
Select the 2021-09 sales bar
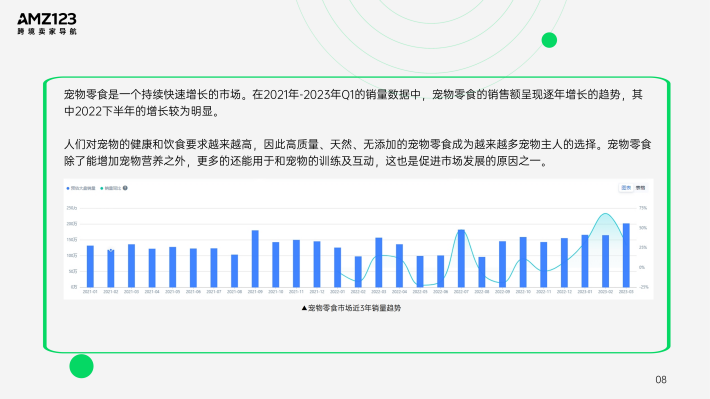tap(255, 259)
